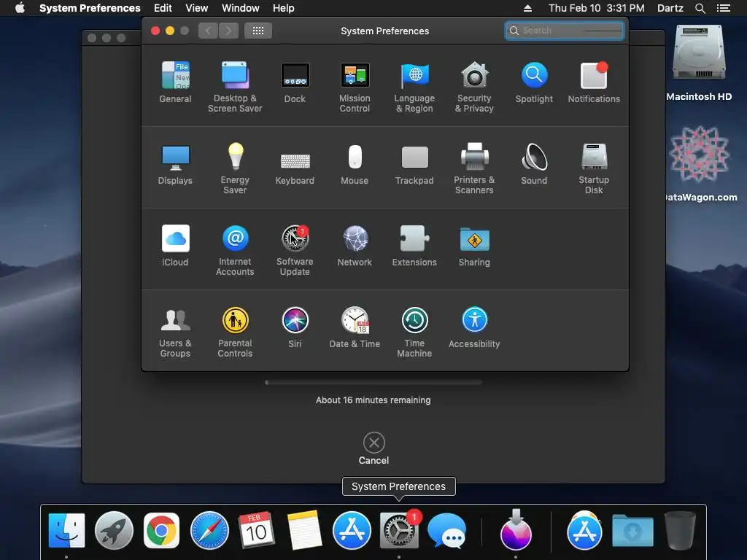Open Software Update preferences
747x560 pixels.
[x=295, y=251]
